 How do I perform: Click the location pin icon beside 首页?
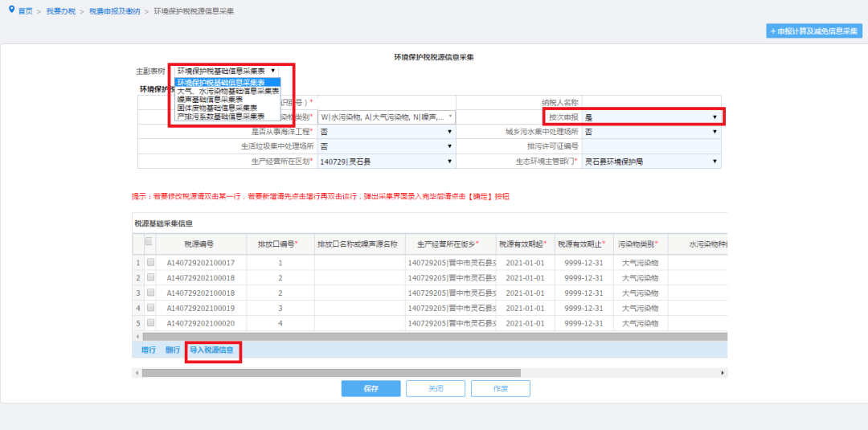click(x=11, y=10)
